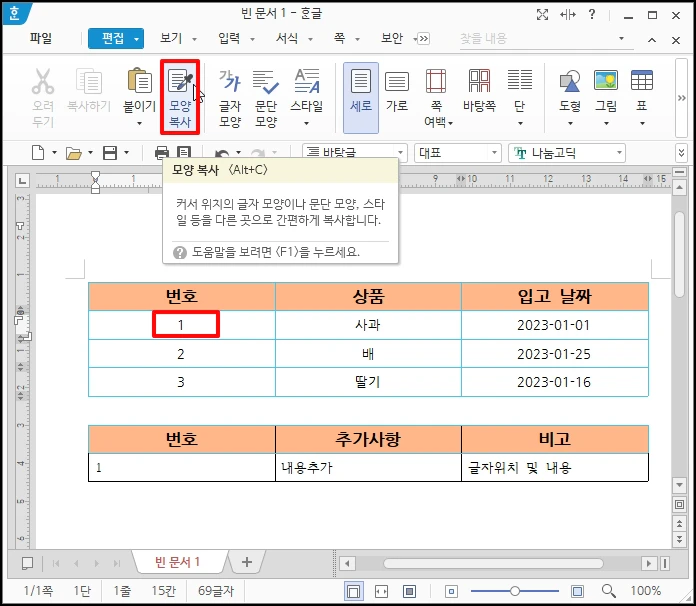Click the open folder icon
696x606 pixels.
pos(74,153)
